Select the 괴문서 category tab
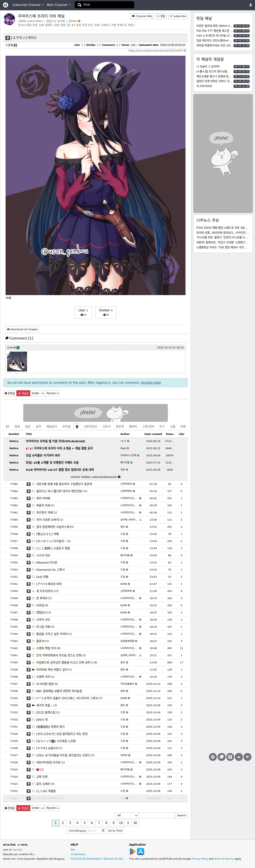The width and height of the screenshot is (255, 868). 106,427
